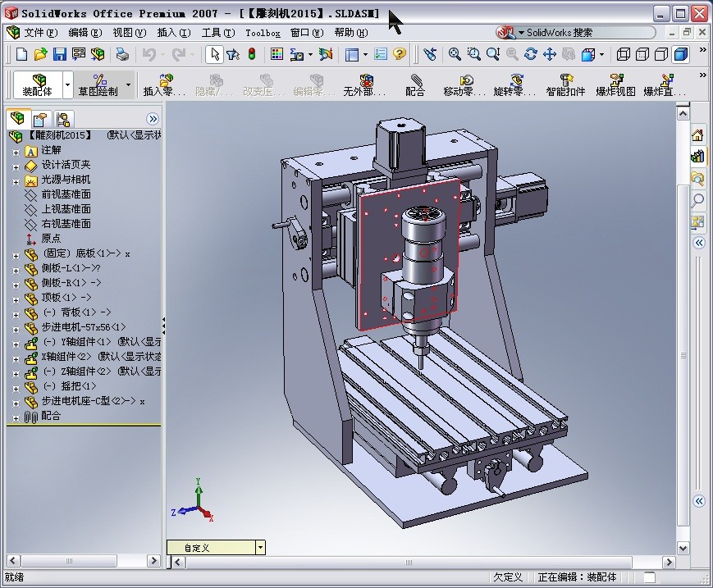Click Insert Components (插入零...) tool

[165, 84]
